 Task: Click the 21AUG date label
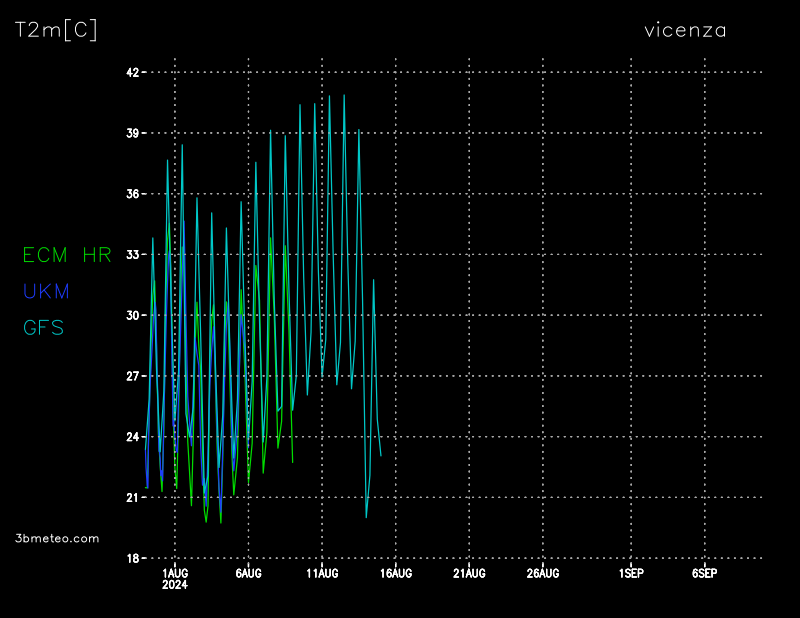click(x=469, y=573)
